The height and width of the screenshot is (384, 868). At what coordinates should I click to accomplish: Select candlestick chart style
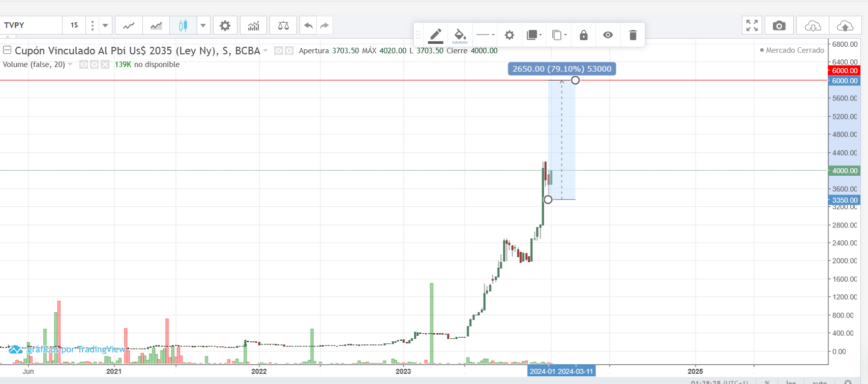click(183, 25)
